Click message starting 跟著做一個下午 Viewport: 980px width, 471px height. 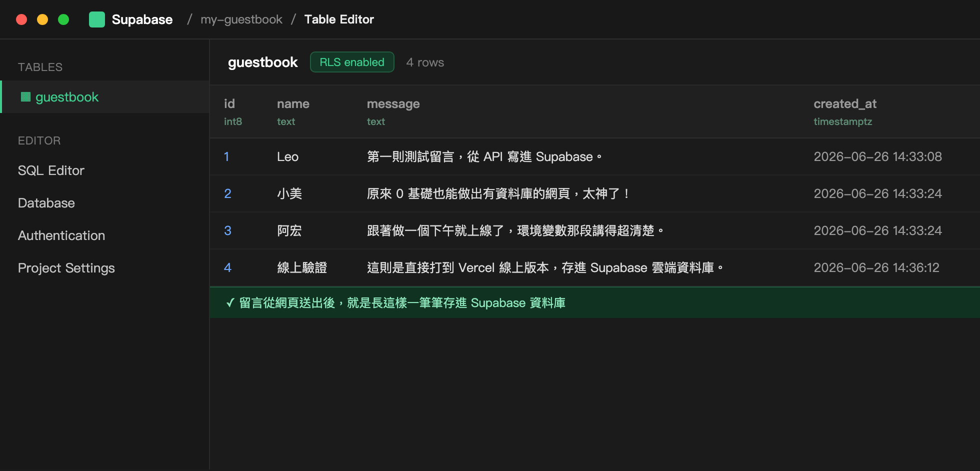point(515,230)
